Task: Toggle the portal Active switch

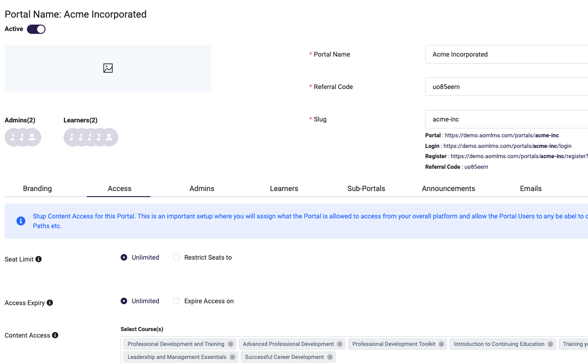Action: 36,29
